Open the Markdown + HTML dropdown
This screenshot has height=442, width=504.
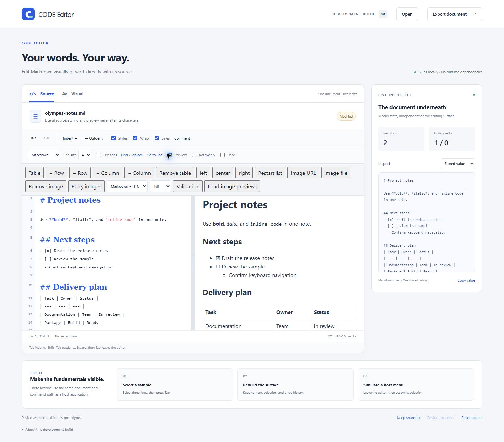pyautogui.click(x=127, y=186)
